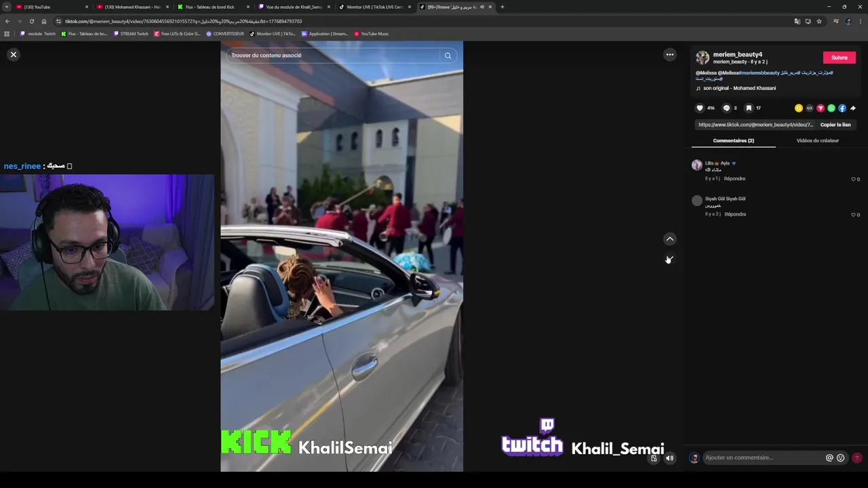Open more share options arrow
Viewport: 868px width, 488px height.
point(853,108)
